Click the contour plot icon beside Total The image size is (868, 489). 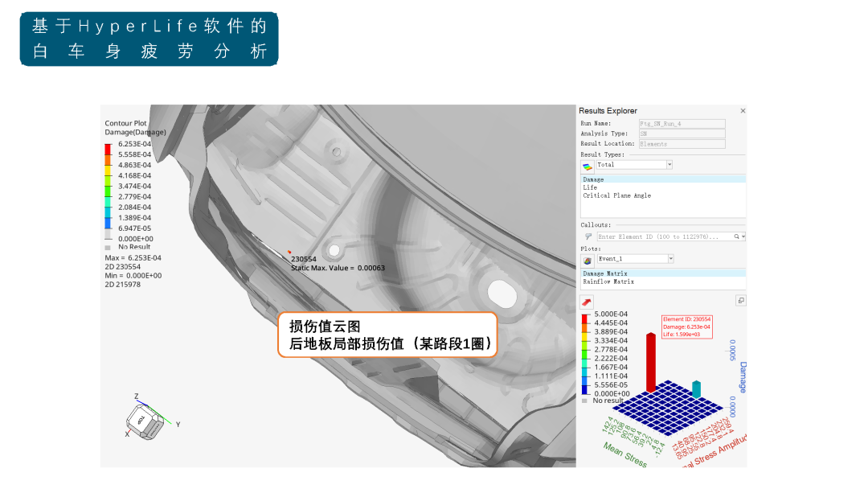click(x=588, y=166)
